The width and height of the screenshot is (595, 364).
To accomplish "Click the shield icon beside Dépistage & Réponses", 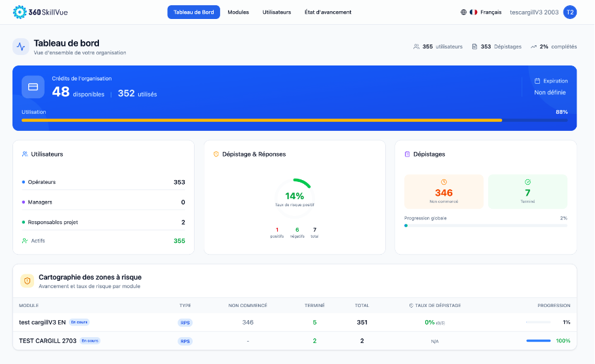I will tap(216, 155).
